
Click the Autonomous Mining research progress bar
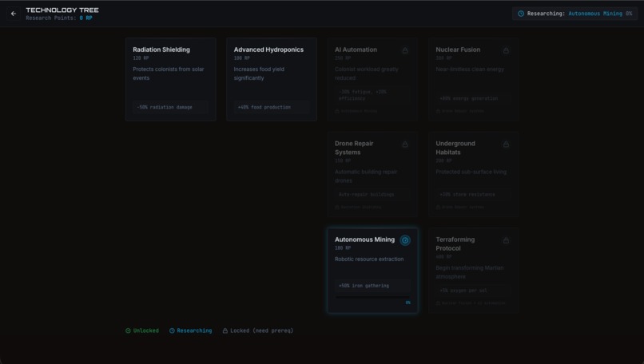pos(372,297)
